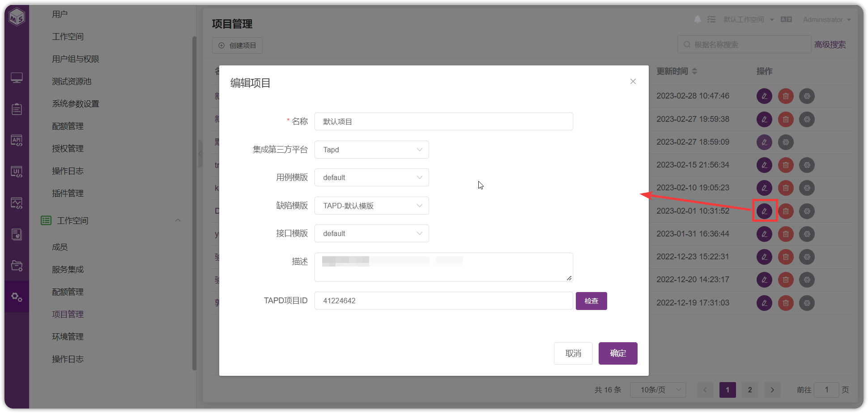The image size is (868, 413).
Task: Open the 用例模版 dropdown
Action: pyautogui.click(x=372, y=177)
